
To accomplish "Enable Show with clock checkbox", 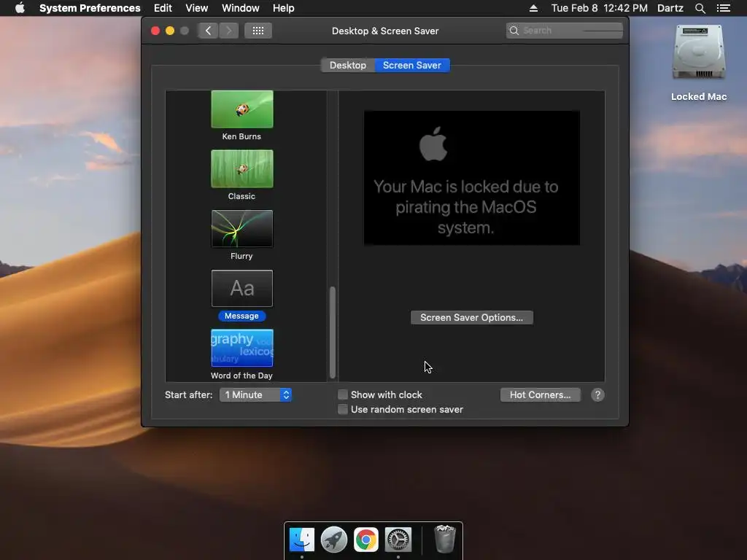I will (343, 394).
